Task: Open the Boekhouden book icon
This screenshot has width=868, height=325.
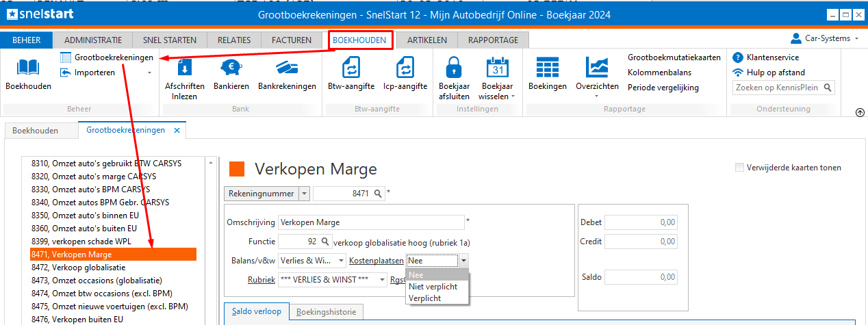Action: [x=28, y=66]
